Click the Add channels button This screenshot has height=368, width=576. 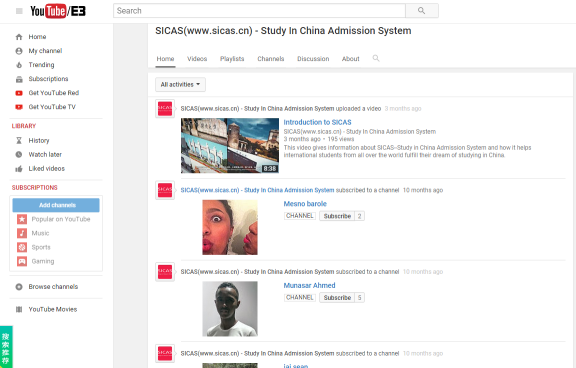tap(56, 205)
